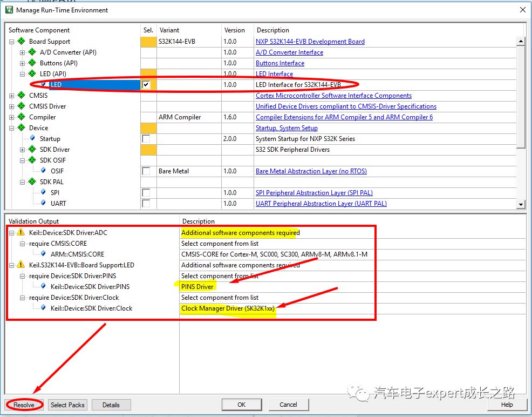
Task: Click the LED (API) green diamond icon
Action: (x=32, y=73)
